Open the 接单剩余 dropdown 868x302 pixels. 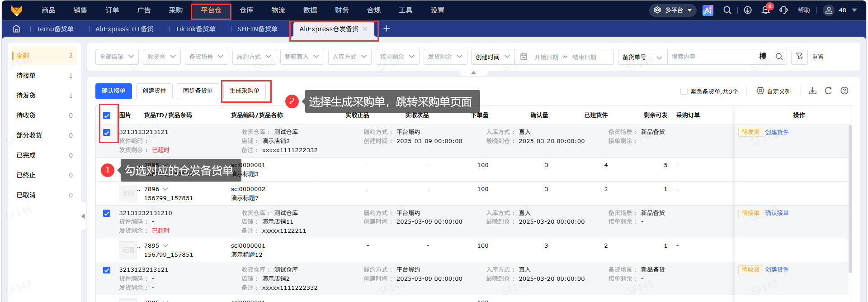pyautogui.click(x=397, y=57)
